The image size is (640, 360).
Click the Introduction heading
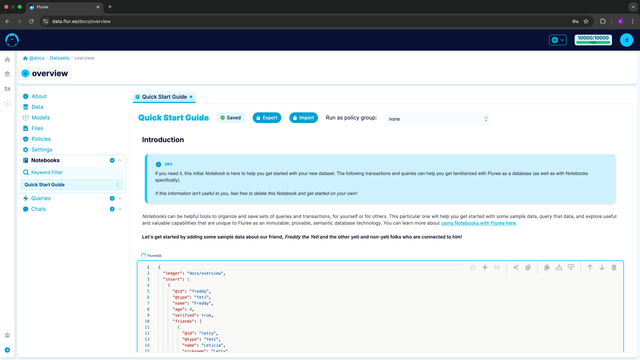coord(163,140)
